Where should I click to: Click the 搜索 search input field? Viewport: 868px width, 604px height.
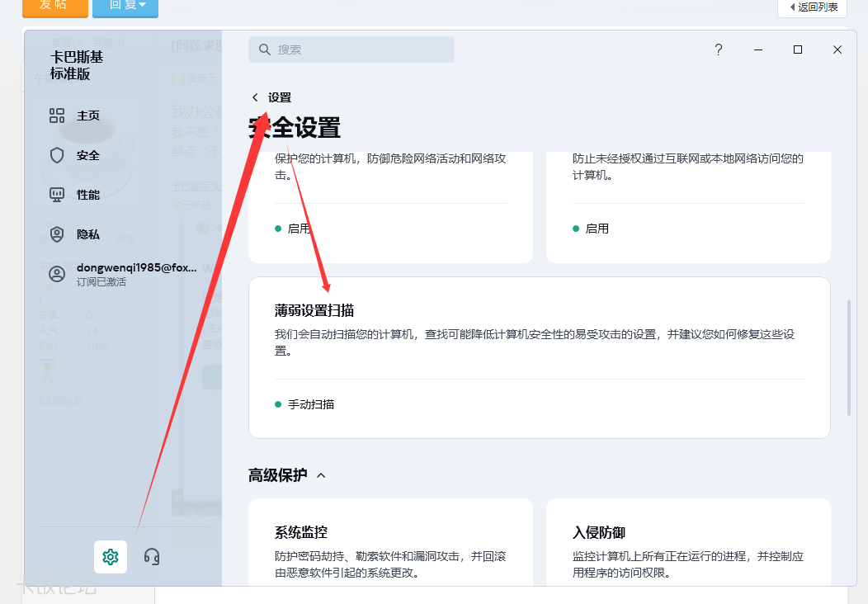tap(351, 50)
